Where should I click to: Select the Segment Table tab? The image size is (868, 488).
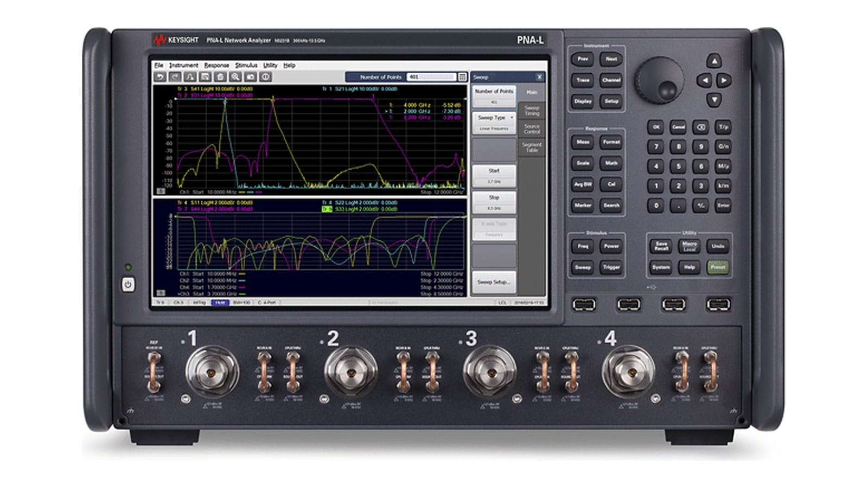(x=532, y=147)
